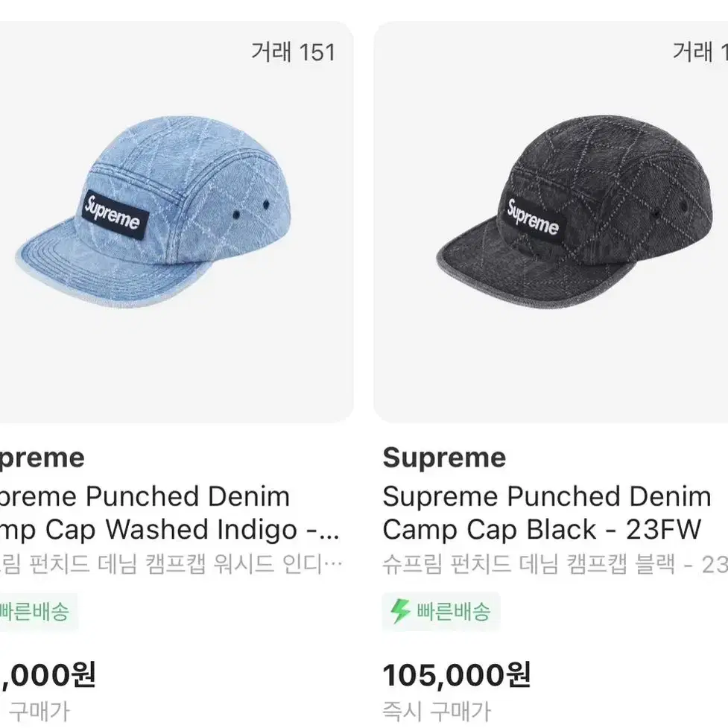
Task: Open the Supreme brand link above the black cap
Action: tap(444, 458)
